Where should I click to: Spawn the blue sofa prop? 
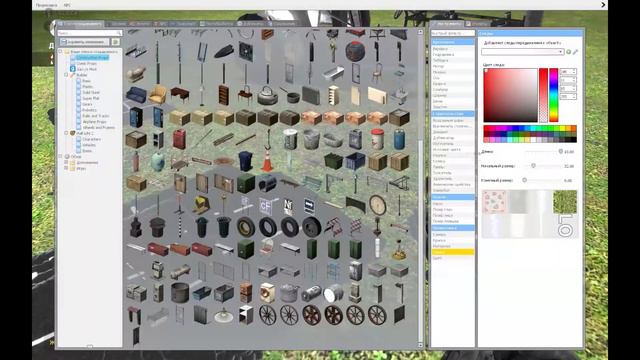(136, 96)
